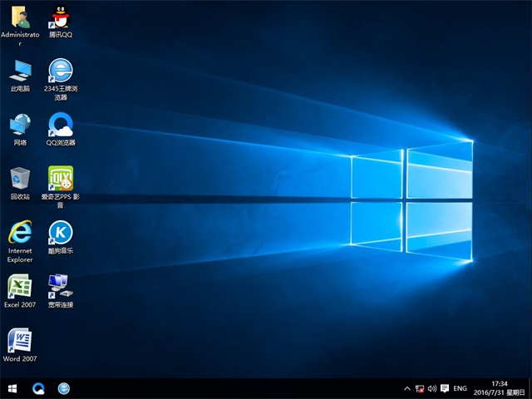
Task: Open the Administrator folder icon
Action: (x=20, y=17)
